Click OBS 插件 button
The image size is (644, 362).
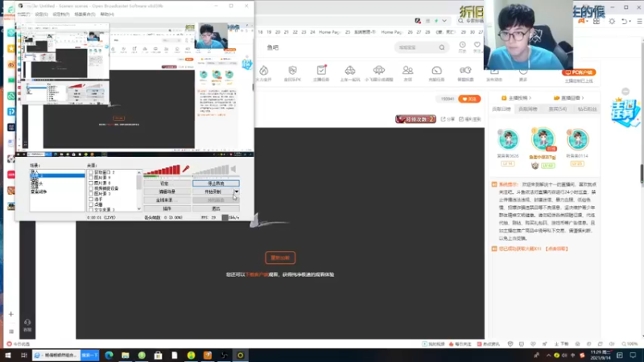click(x=167, y=208)
